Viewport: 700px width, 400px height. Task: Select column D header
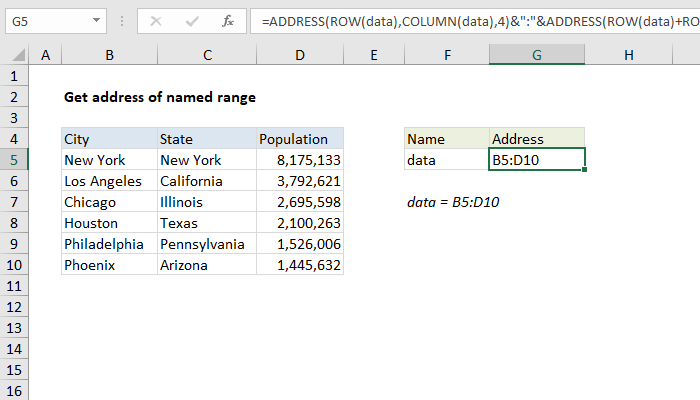(299, 56)
